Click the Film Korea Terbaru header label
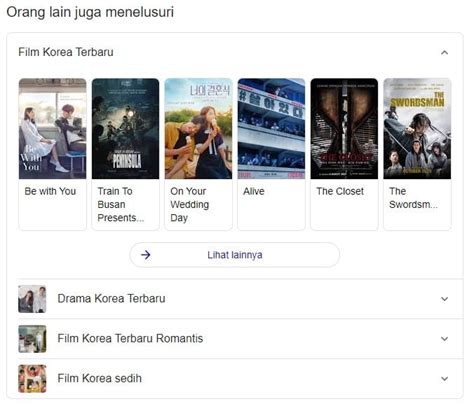Image resolution: width=474 pixels, height=406 pixels. point(66,52)
